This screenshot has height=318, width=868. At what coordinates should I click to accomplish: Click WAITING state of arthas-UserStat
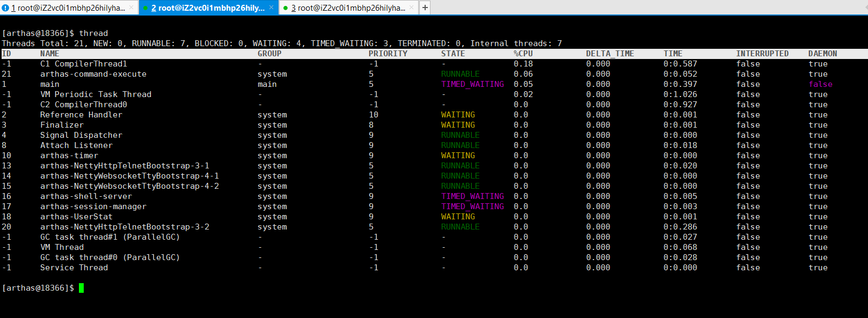(x=458, y=217)
